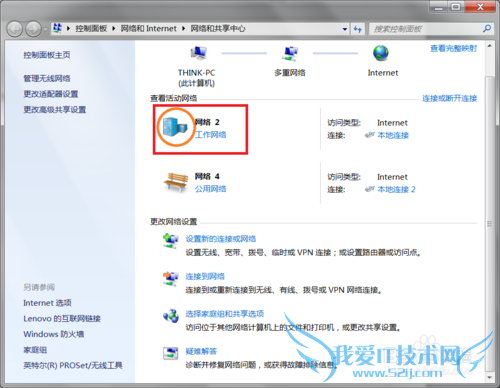Click the vertical scrollbar down arrow

click(x=489, y=377)
